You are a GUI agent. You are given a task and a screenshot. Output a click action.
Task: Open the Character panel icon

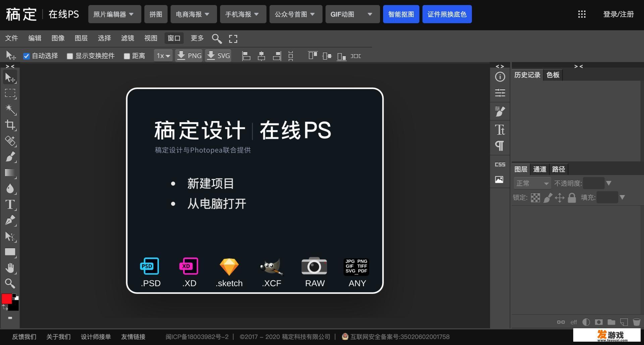click(500, 129)
